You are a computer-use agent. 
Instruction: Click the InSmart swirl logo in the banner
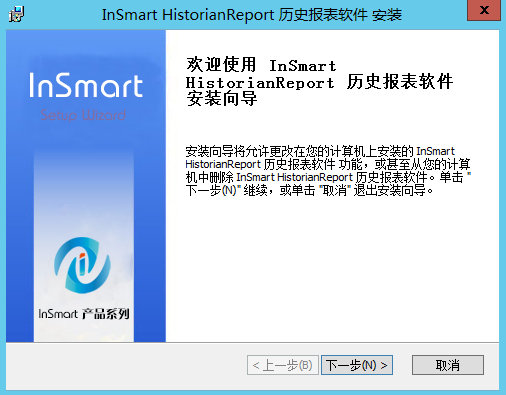pos(82,265)
